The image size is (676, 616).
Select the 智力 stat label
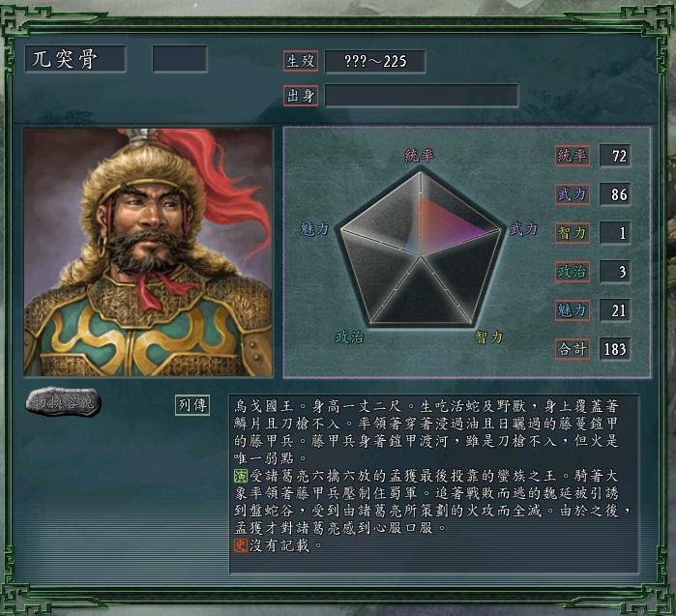click(573, 233)
